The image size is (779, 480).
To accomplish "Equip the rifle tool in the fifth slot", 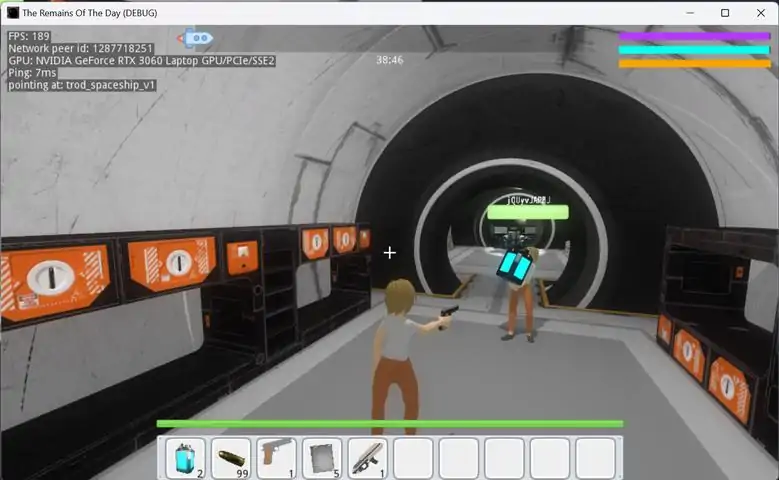I will tap(368, 458).
